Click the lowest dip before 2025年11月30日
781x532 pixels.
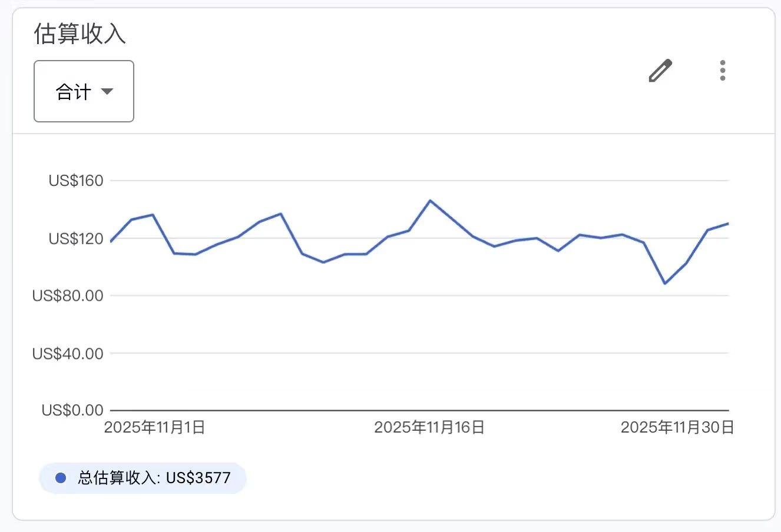[x=666, y=283]
